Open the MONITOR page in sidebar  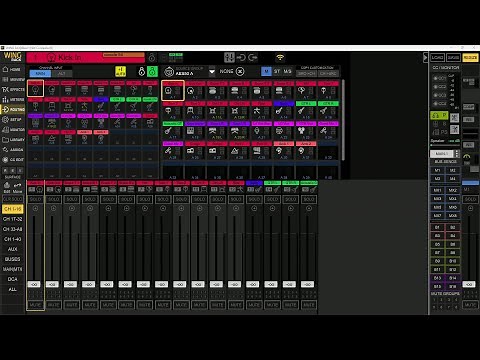tap(12, 129)
